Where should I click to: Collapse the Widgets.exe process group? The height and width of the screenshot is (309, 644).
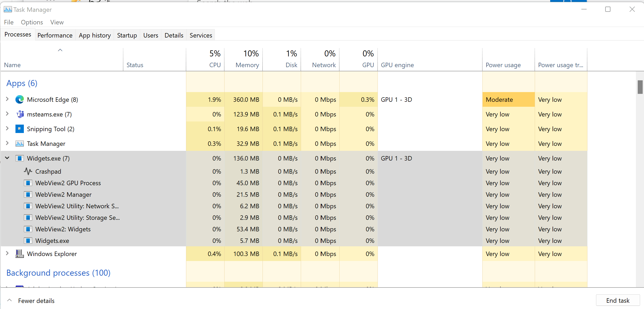[7, 158]
